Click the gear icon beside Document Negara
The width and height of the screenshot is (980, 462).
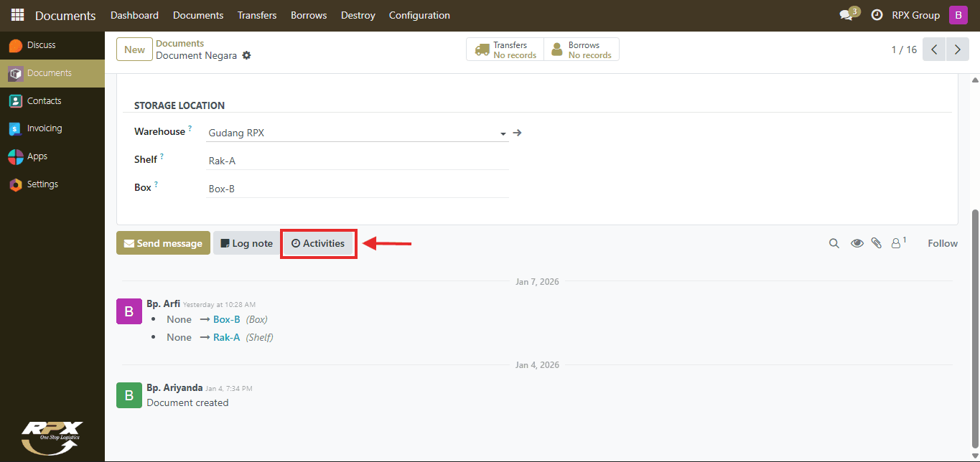click(x=246, y=55)
